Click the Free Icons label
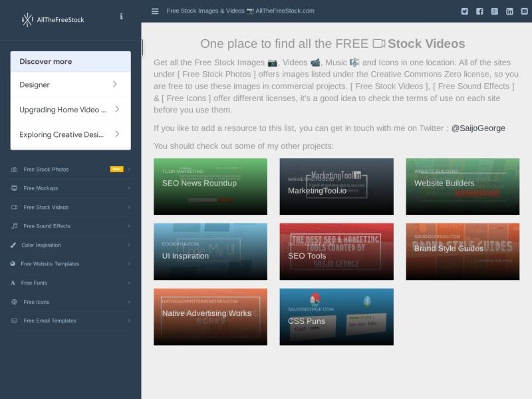The height and width of the screenshot is (399, 532). pyautogui.click(x=37, y=302)
